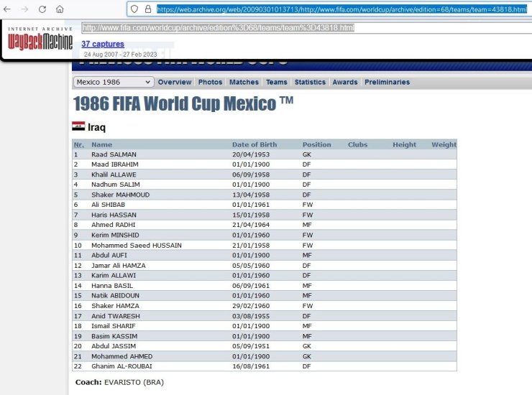Open the Preliminaries menu item
The width and height of the screenshot is (532, 395).
point(387,82)
